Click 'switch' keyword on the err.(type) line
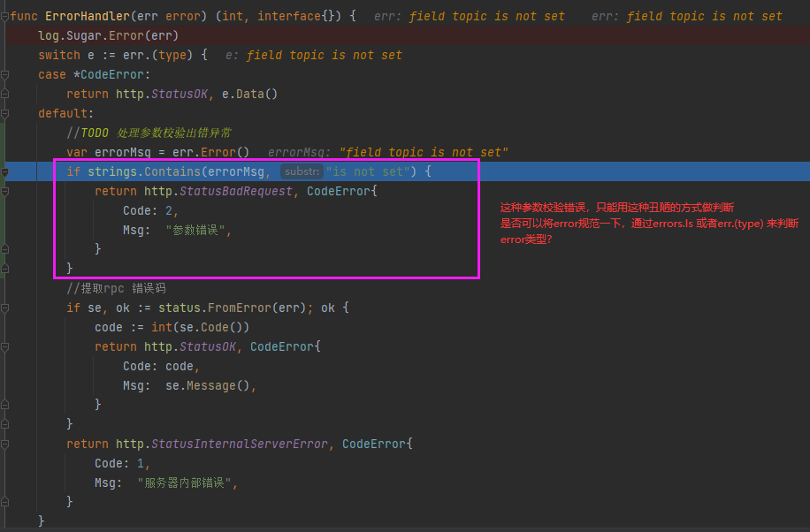Screen dimensions: 810x532 coord(59,56)
